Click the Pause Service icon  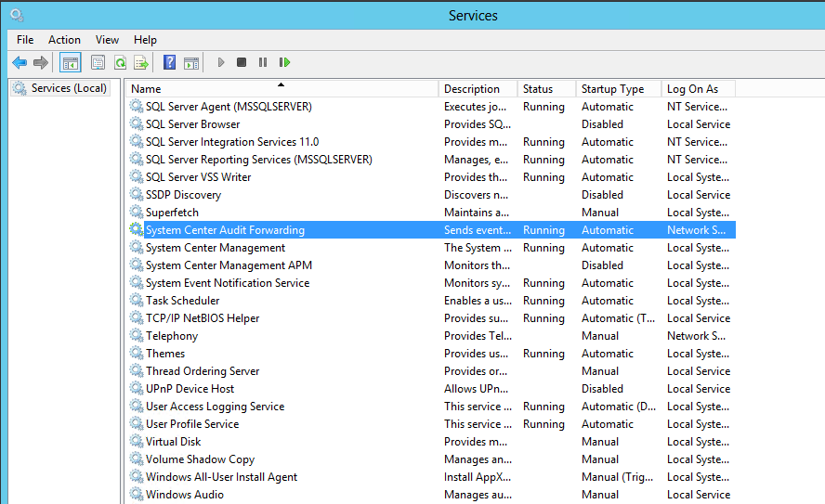point(263,62)
